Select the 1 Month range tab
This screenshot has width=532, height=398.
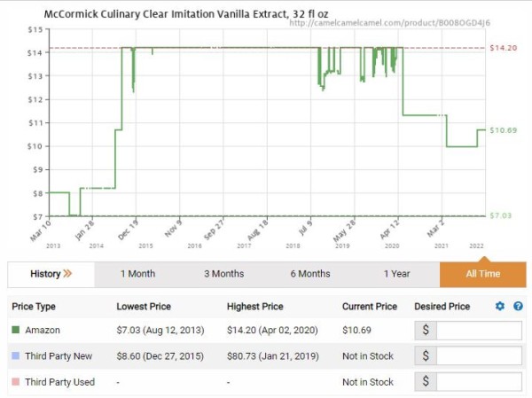137,274
